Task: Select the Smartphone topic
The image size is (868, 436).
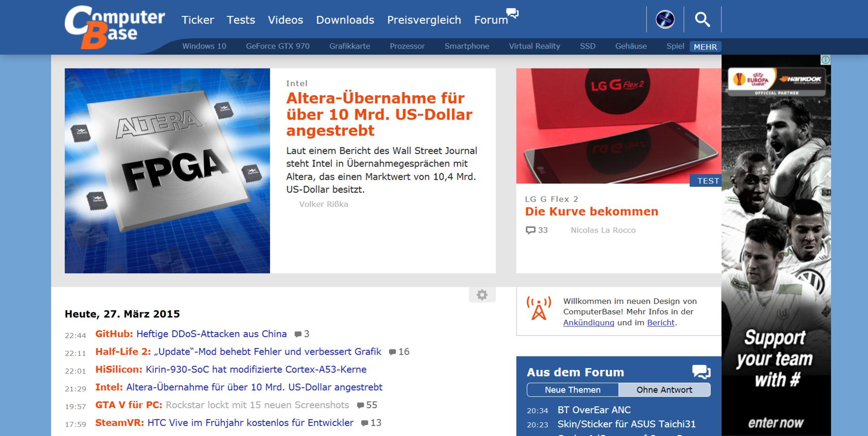Action: click(x=467, y=46)
